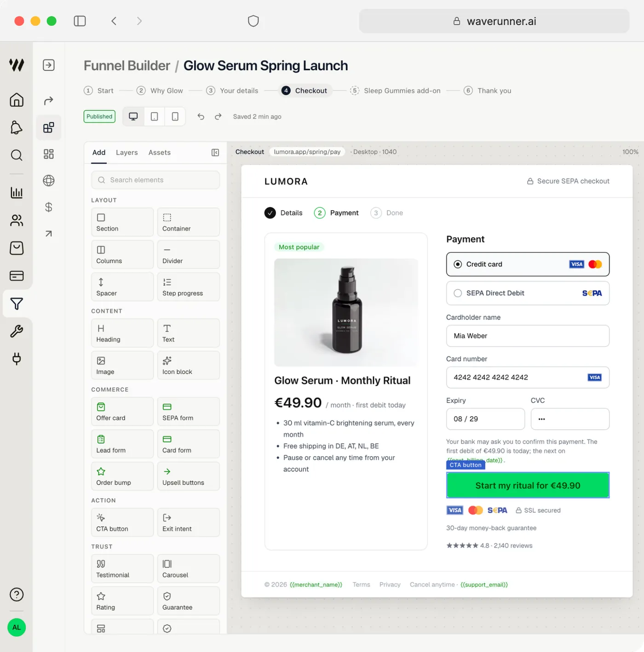
Task: Open the payments card icon in the sidebar
Action: tap(17, 276)
